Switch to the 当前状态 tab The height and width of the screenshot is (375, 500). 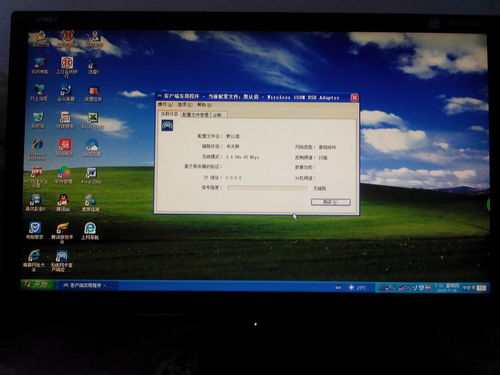pyautogui.click(x=169, y=114)
